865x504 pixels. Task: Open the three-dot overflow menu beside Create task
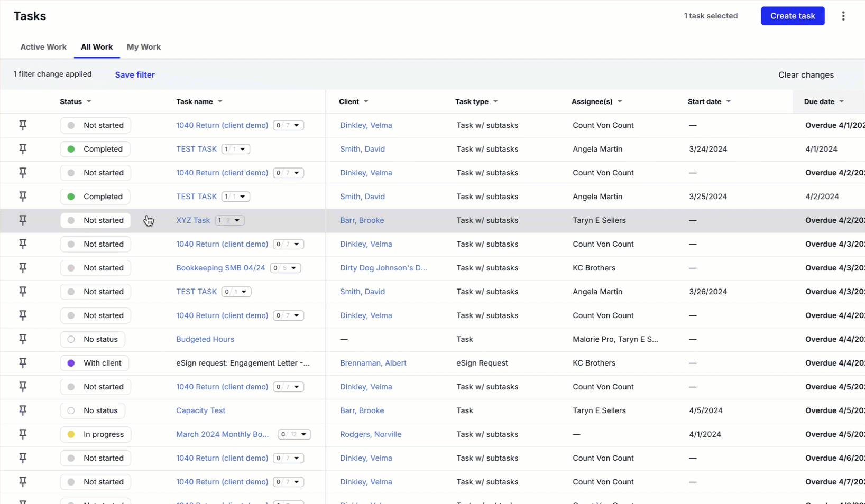pyautogui.click(x=843, y=16)
